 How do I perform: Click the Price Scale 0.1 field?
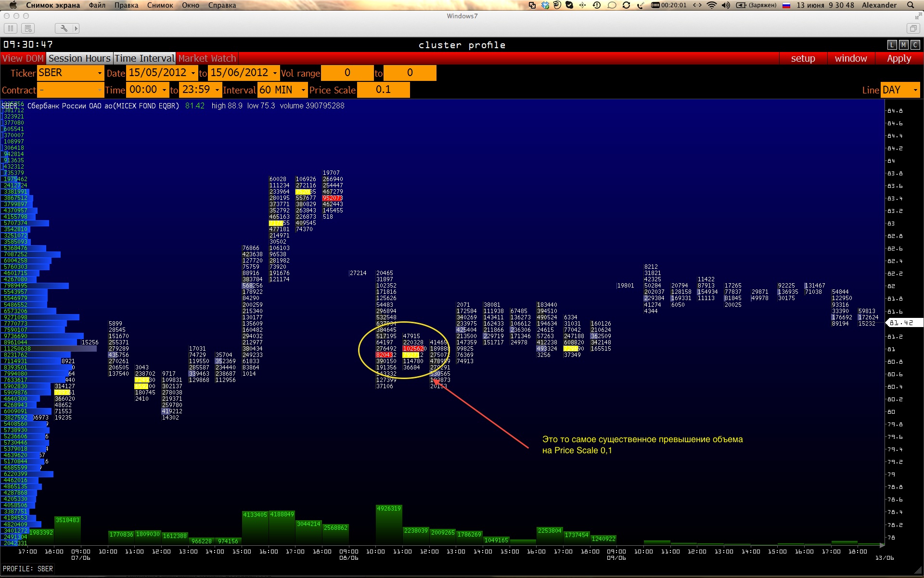click(383, 90)
